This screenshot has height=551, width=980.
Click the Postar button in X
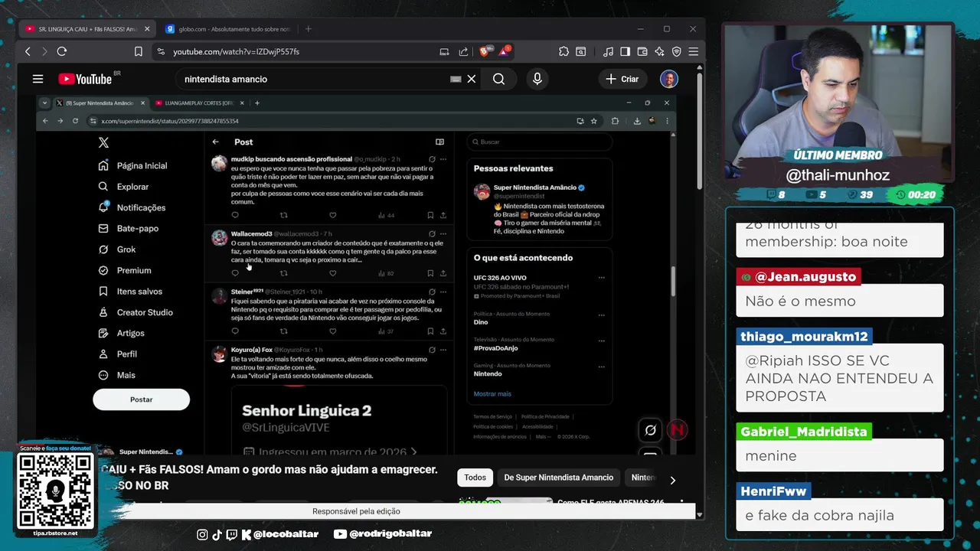point(141,399)
